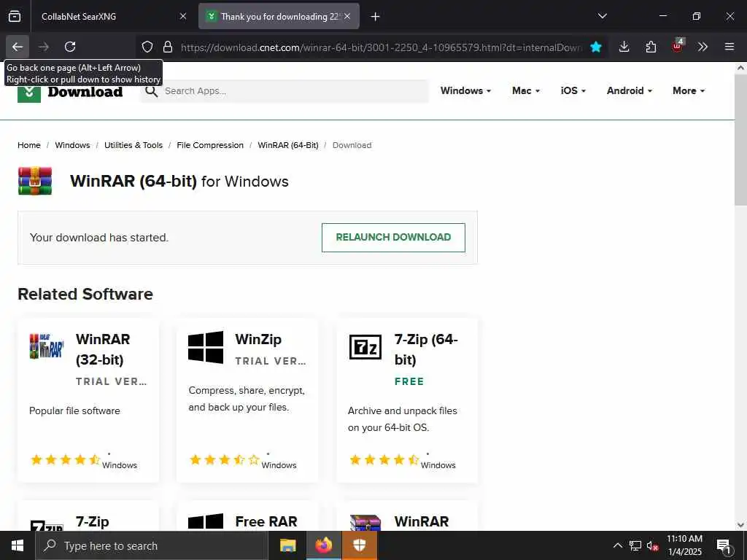Click the forward navigation arrow
The image size is (747, 560).
pos(44,47)
